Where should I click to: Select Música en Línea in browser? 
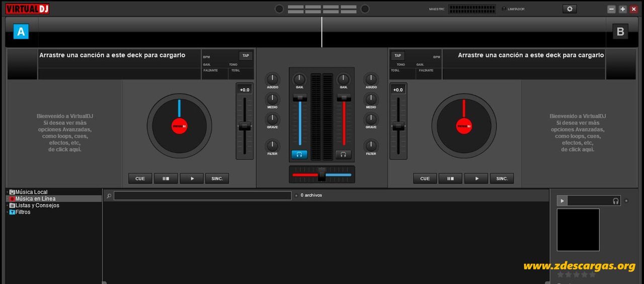tap(35, 199)
